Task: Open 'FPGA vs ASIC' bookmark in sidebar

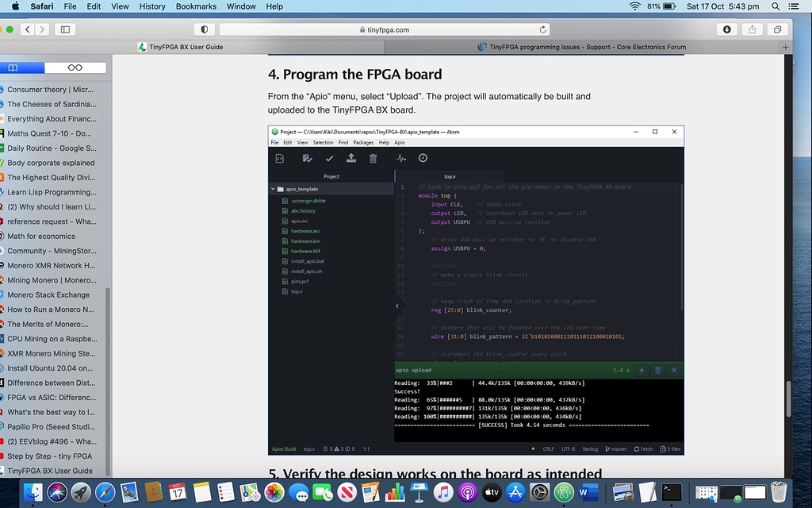Action: pos(51,398)
